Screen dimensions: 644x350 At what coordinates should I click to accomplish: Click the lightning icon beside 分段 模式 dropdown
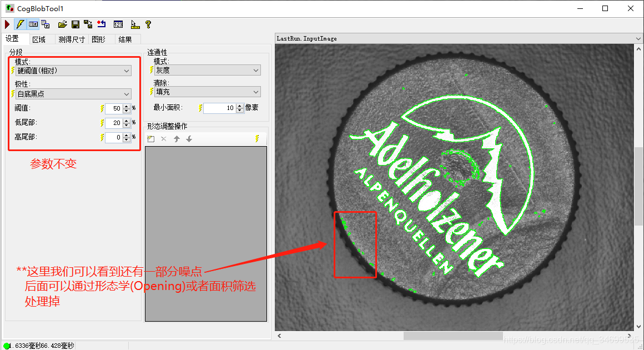(x=13, y=70)
